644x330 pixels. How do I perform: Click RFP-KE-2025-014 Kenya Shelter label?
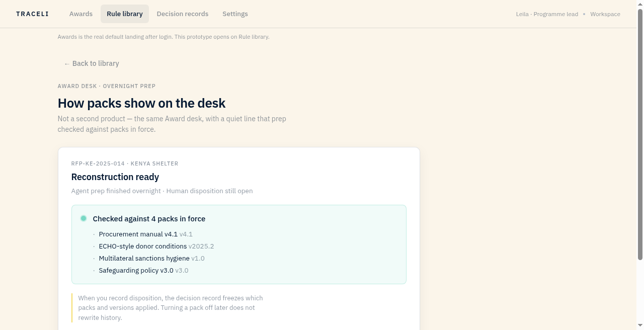pyautogui.click(x=125, y=163)
